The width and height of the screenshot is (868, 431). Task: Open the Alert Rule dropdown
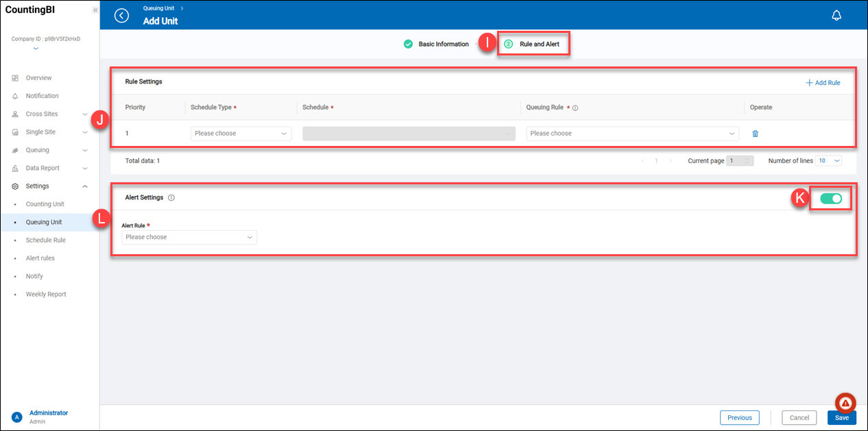(x=189, y=237)
